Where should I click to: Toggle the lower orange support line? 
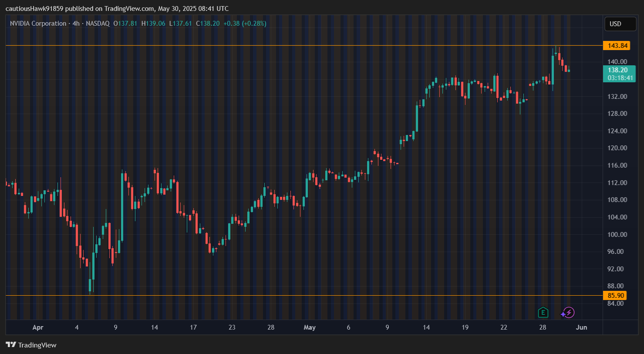click(x=305, y=295)
